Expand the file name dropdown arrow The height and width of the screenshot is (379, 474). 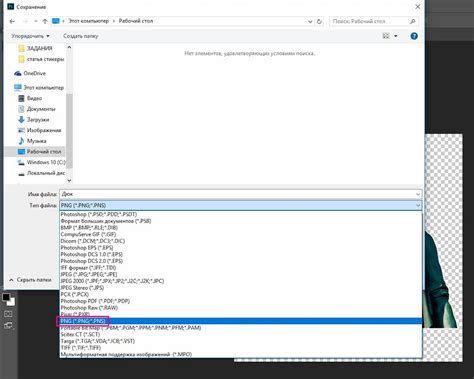pos(418,194)
